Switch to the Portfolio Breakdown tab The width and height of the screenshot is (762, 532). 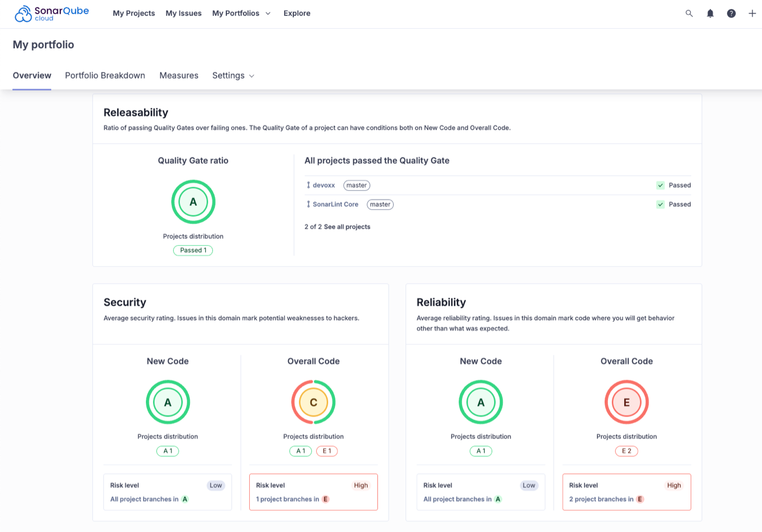click(x=105, y=76)
